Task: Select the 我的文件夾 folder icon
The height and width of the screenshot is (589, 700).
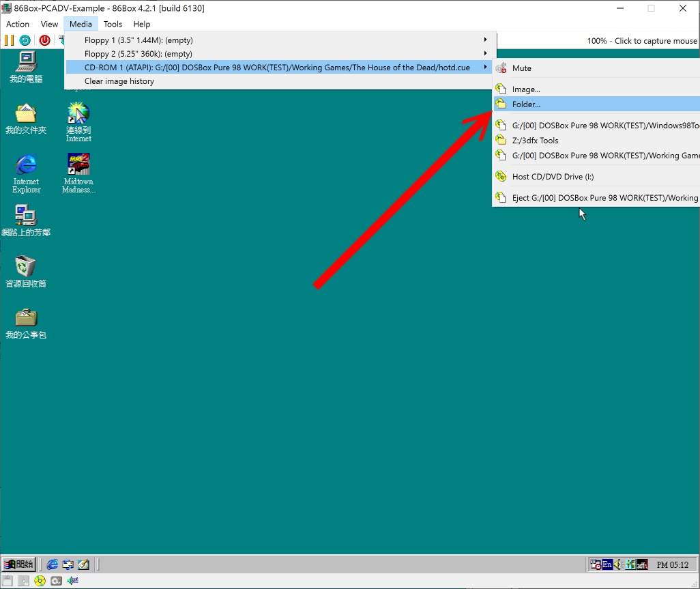Action: (26, 119)
